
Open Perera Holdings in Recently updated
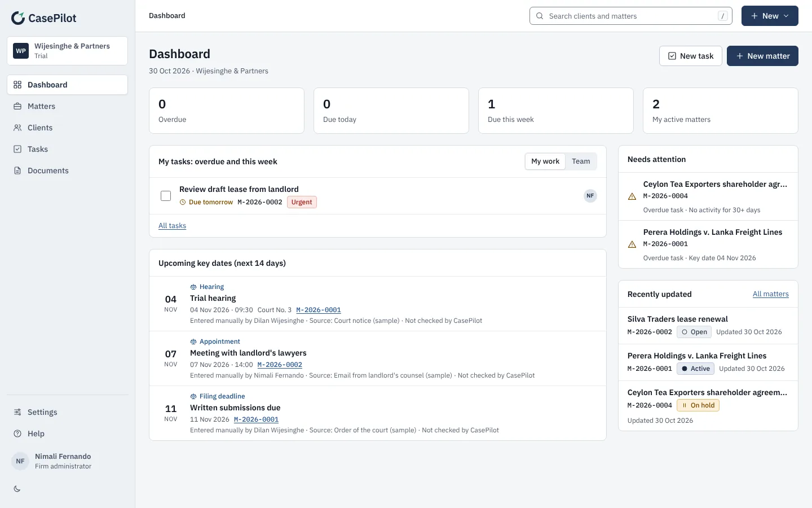coord(708,362)
